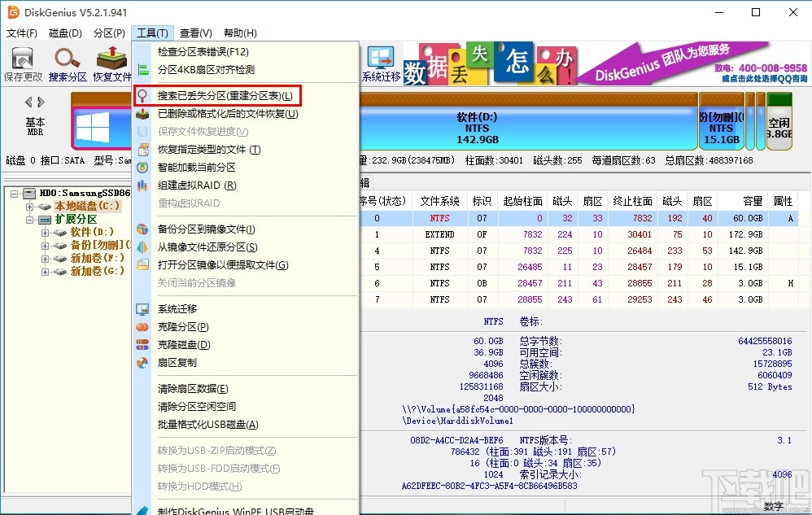Select partition row number 7
This screenshot has height=515, width=812.
click(579, 299)
